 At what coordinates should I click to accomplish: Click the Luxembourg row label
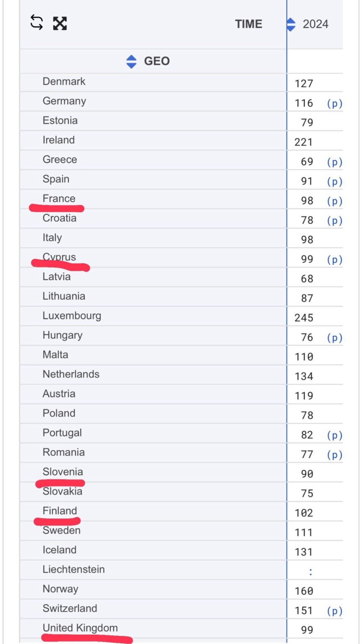(x=72, y=316)
